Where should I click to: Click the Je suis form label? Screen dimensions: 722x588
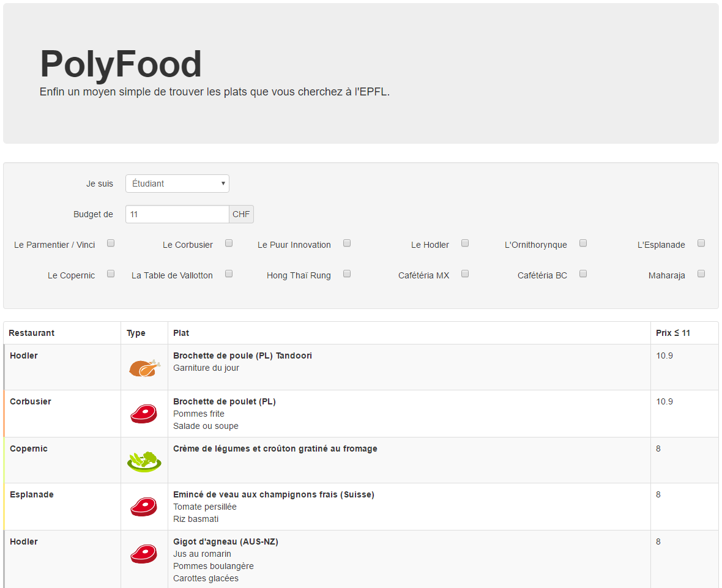click(x=100, y=184)
